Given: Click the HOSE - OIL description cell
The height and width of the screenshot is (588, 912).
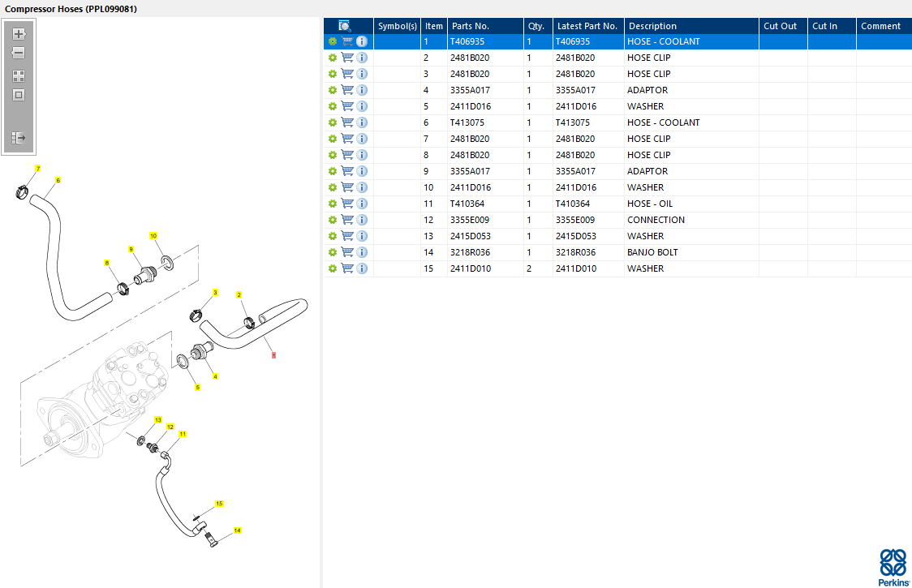Looking at the screenshot, I should [x=691, y=204].
